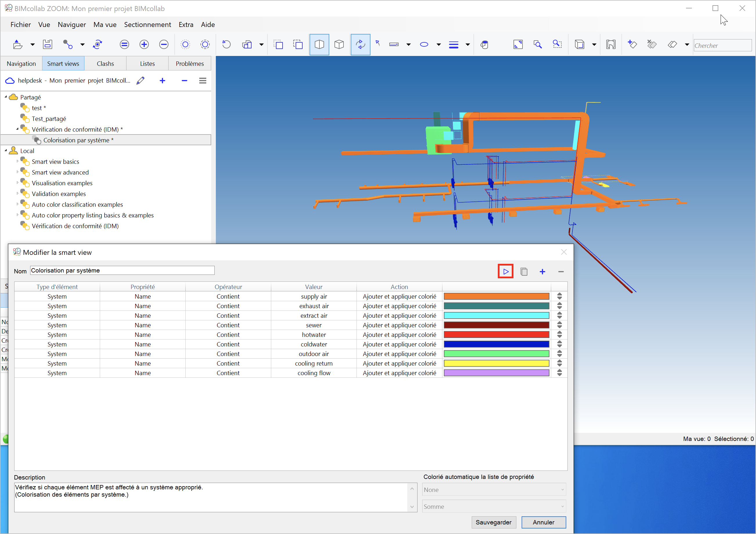This screenshot has height=534, width=756.
Task: Select the arrow pointer tool
Action: pyautogui.click(x=378, y=43)
